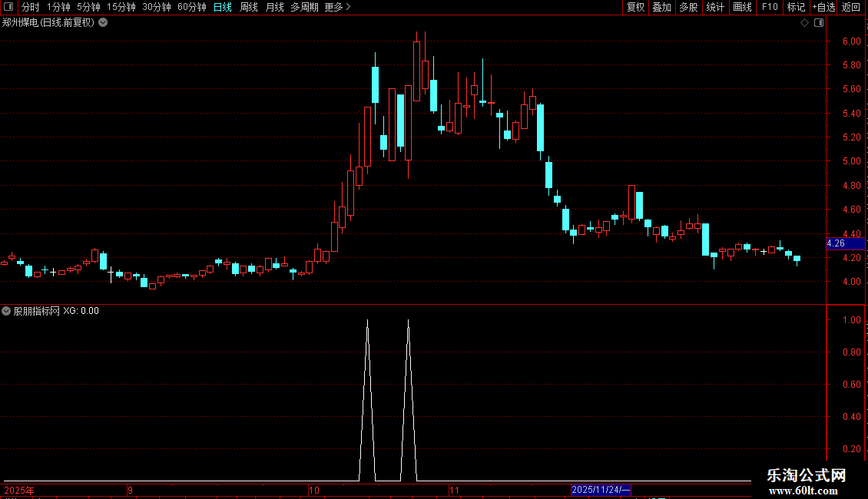868x499 pixels.
Task: Select the 15分钟 period tab
Action: point(121,7)
